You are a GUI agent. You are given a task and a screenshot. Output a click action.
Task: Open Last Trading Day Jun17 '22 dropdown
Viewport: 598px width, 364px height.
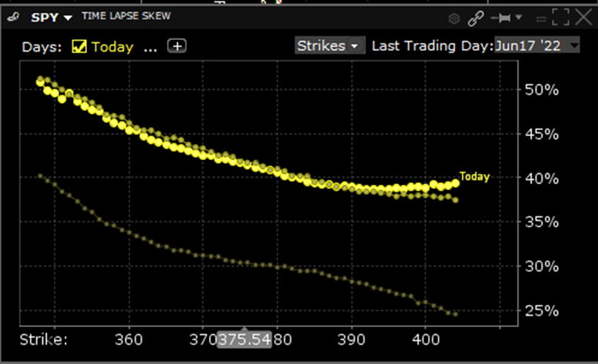(537, 45)
